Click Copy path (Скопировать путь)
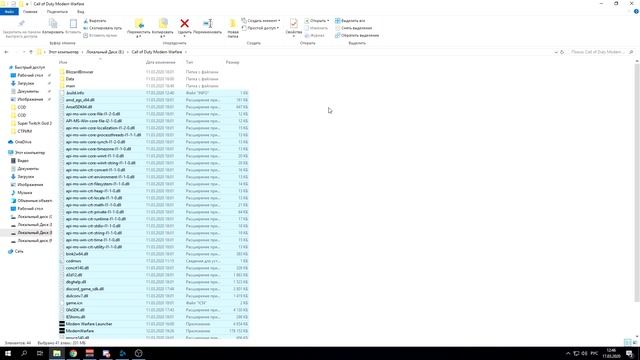The height and width of the screenshot is (360, 640). pyautogui.click(x=102, y=28)
